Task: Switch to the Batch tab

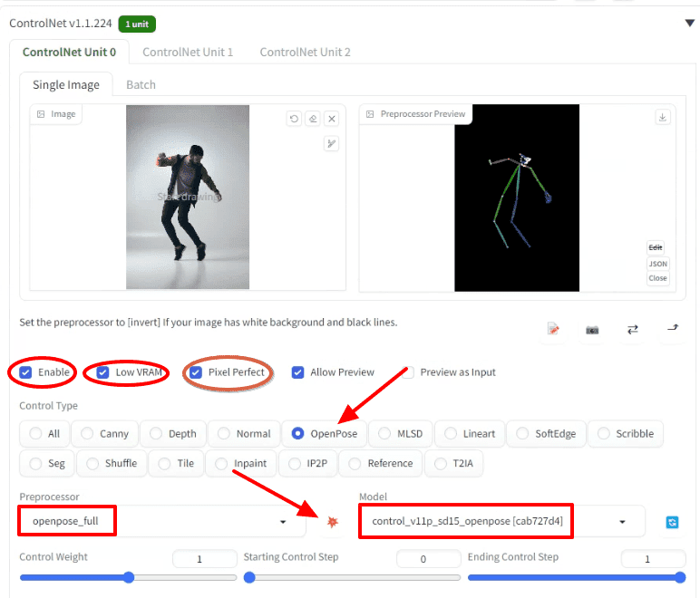Action: (141, 84)
